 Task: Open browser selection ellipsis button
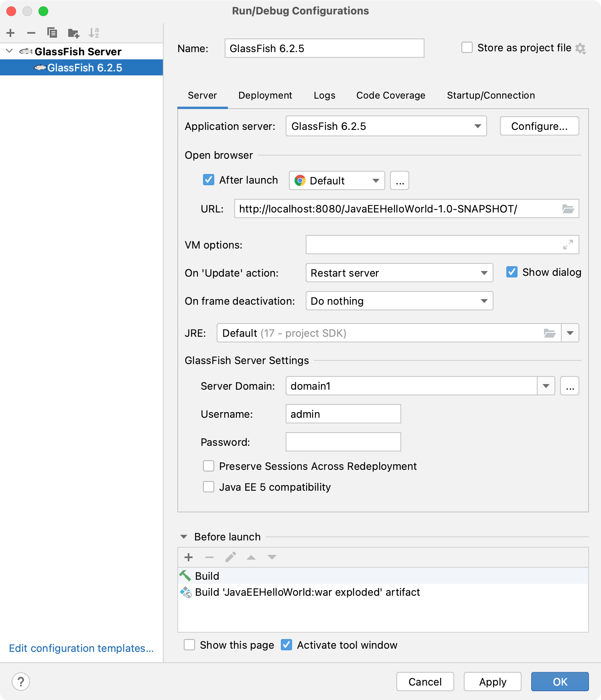pos(400,180)
